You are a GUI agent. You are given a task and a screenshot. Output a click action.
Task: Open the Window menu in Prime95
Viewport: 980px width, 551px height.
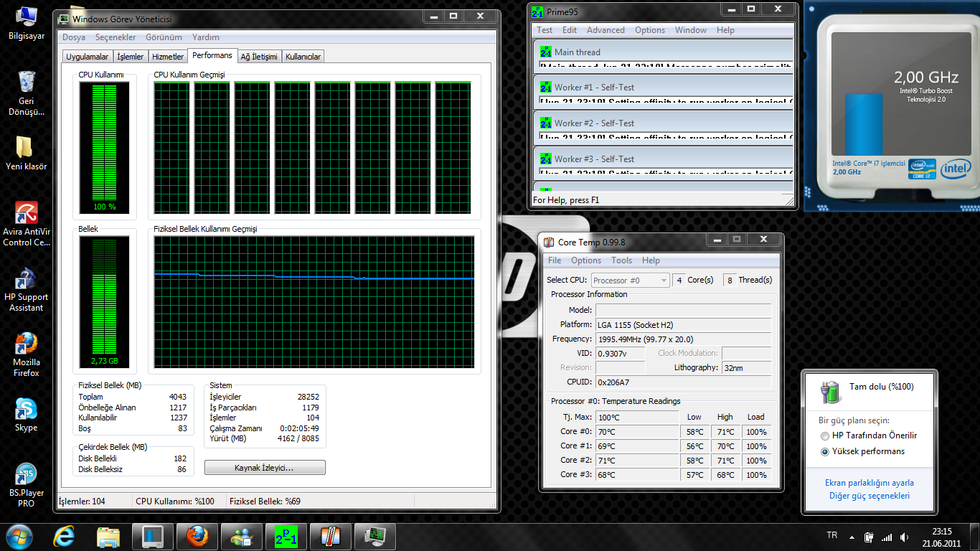pos(691,30)
